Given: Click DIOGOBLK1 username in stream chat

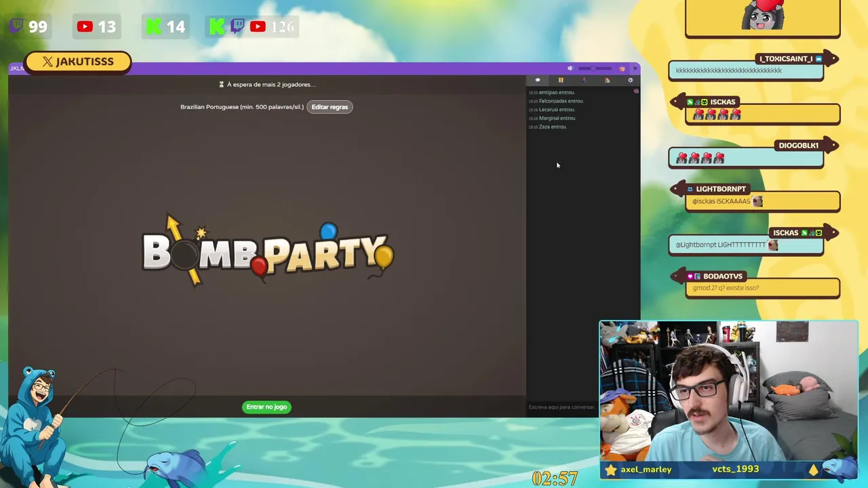Looking at the screenshot, I should pyautogui.click(x=798, y=146).
